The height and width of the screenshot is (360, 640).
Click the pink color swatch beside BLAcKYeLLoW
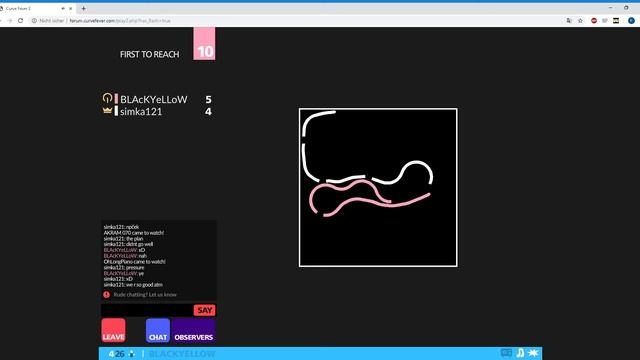(116, 99)
